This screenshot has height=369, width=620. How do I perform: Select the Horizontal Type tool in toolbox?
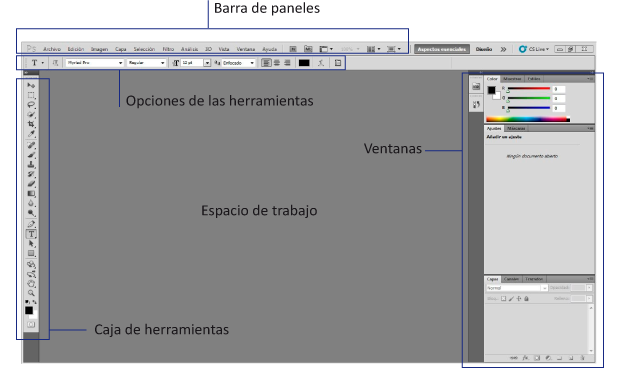[31, 234]
